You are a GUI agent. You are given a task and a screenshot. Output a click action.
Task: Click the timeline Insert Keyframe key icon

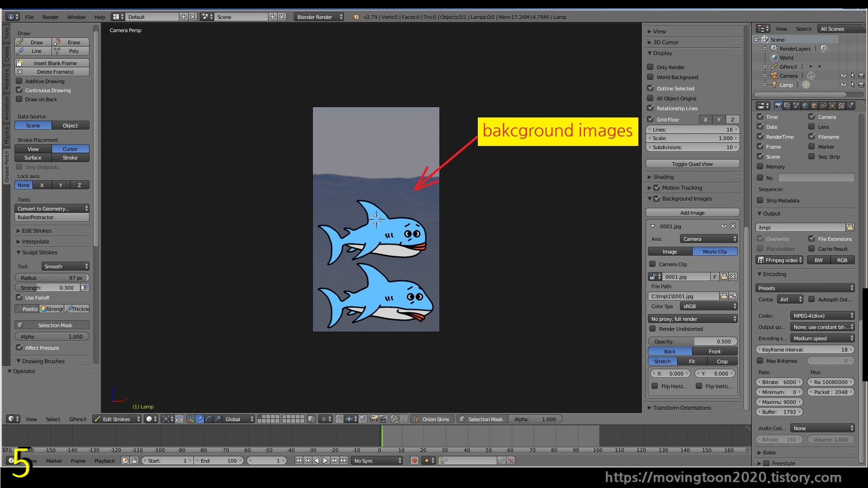501,460
